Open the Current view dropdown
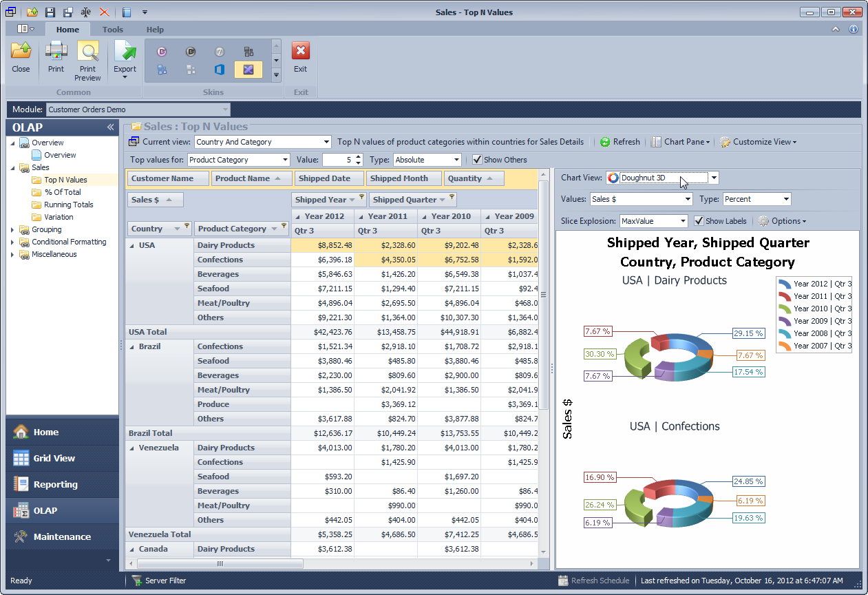The width and height of the screenshot is (868, 595). tap(326, 142)
